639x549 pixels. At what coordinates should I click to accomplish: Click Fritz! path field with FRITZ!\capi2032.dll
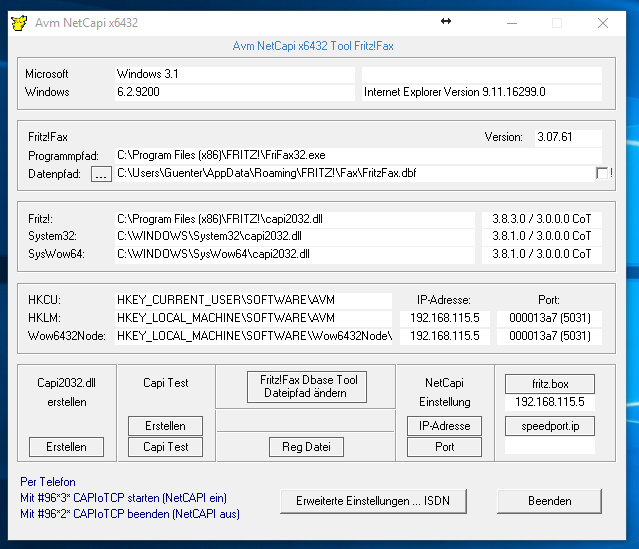[295, 219]
